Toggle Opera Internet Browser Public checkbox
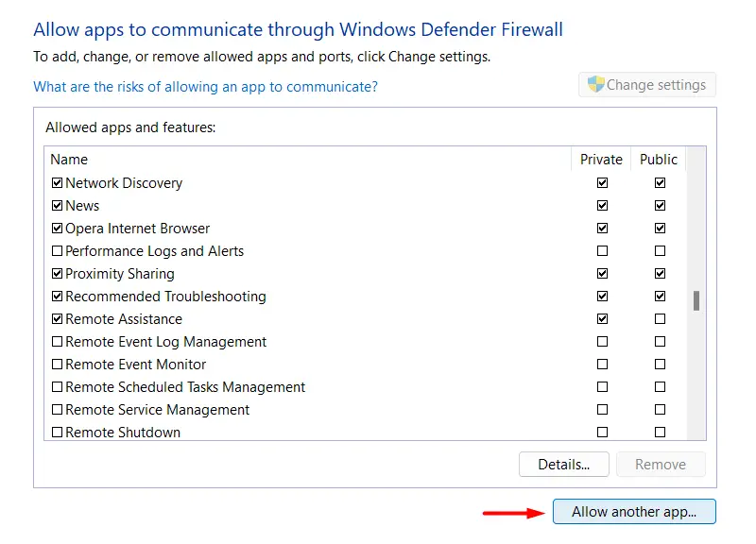The height and width of the screenshot is (544, 756). coord(660,229)
